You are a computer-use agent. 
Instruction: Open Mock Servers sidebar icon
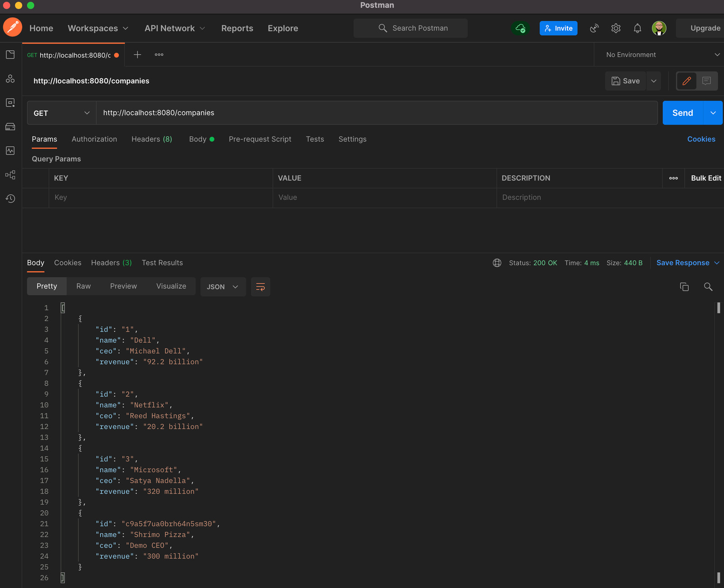[10, 127]
